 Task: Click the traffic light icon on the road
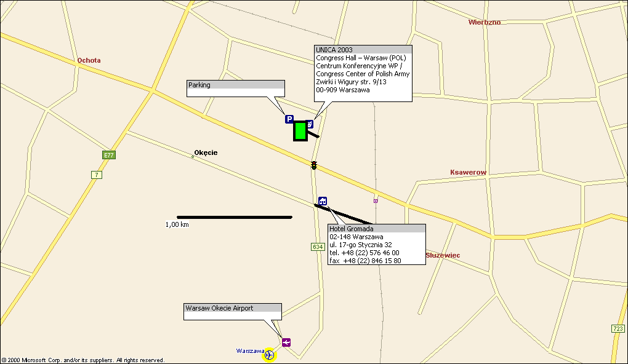click(x=314, y=165)
